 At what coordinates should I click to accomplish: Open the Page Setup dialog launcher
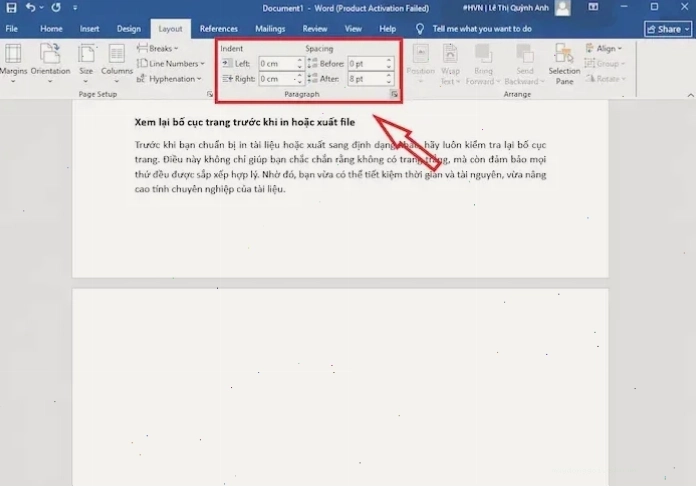(x=210, y=94)
